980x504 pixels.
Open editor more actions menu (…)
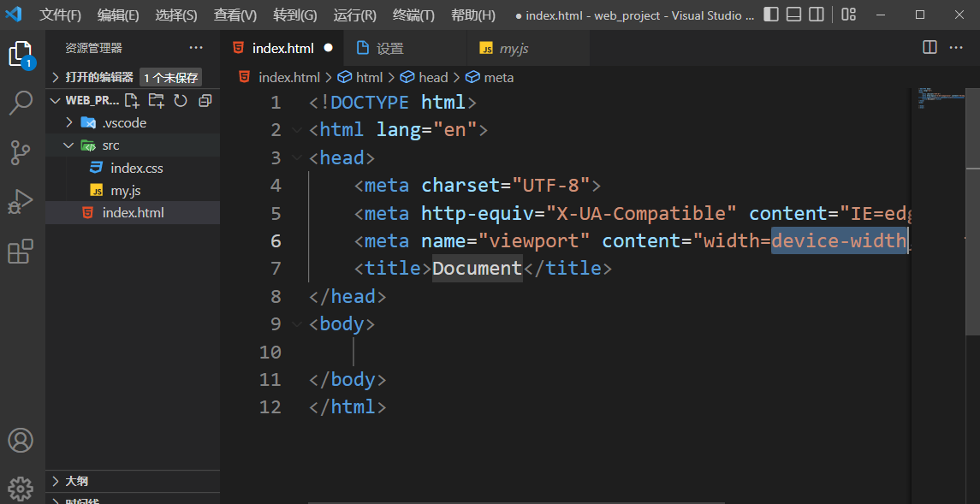[956, 47]
